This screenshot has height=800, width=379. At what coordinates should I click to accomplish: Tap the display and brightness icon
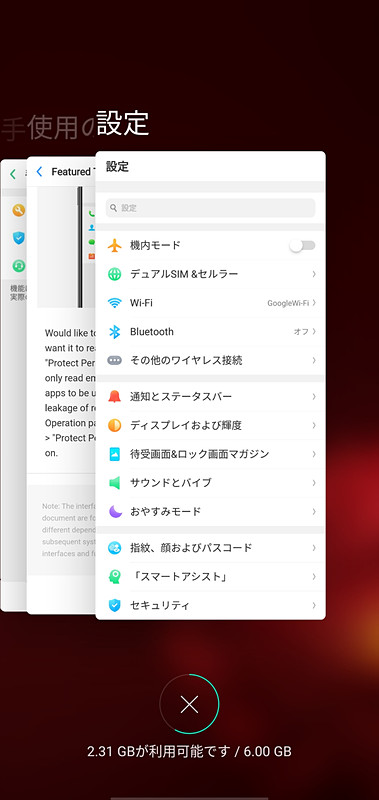(x=115, y=426)
